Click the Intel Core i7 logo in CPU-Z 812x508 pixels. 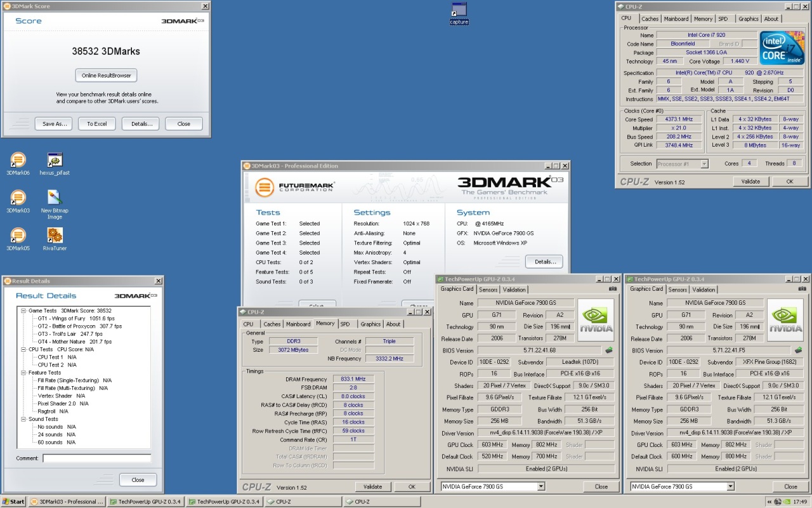(x=782, y=48)
